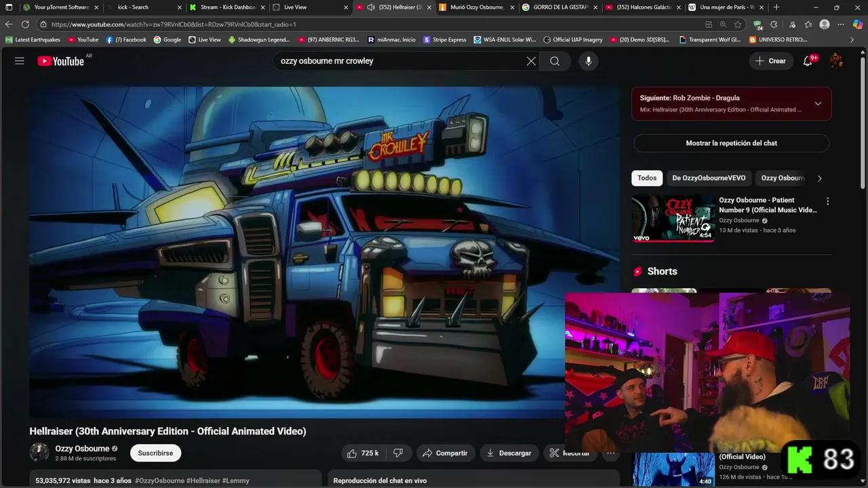Go to the YouTube home logo
868x488 pixels.
coord(61,61)
